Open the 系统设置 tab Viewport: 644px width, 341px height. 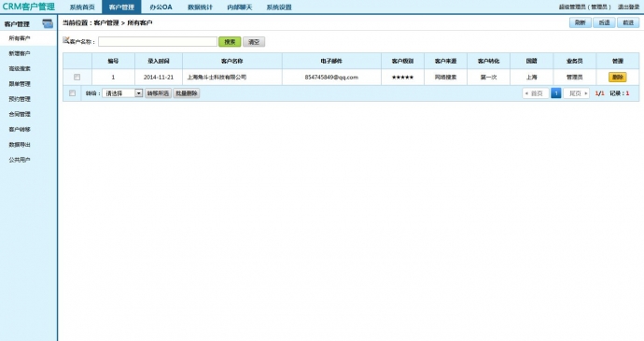279,7
